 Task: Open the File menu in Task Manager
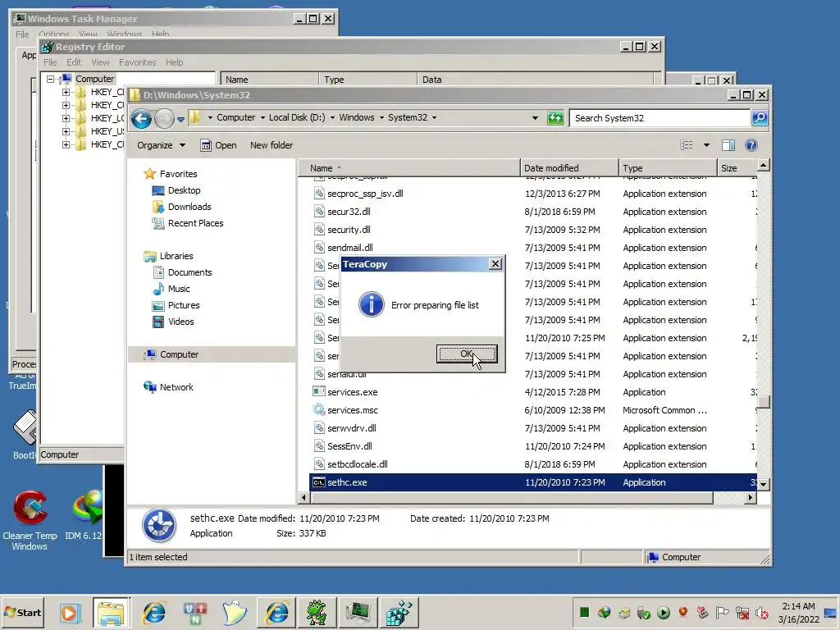tap(22, 34)
